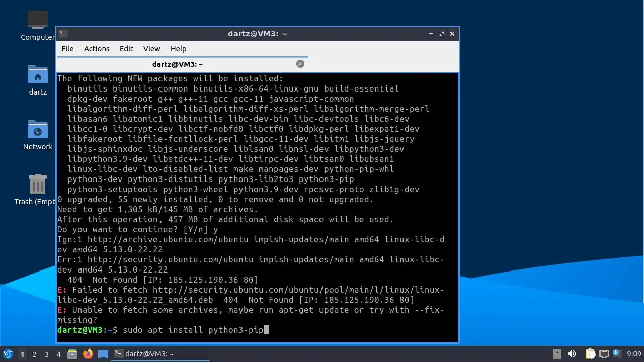Switch to workspace 4
644x362 pixels.
click(58, 354)
